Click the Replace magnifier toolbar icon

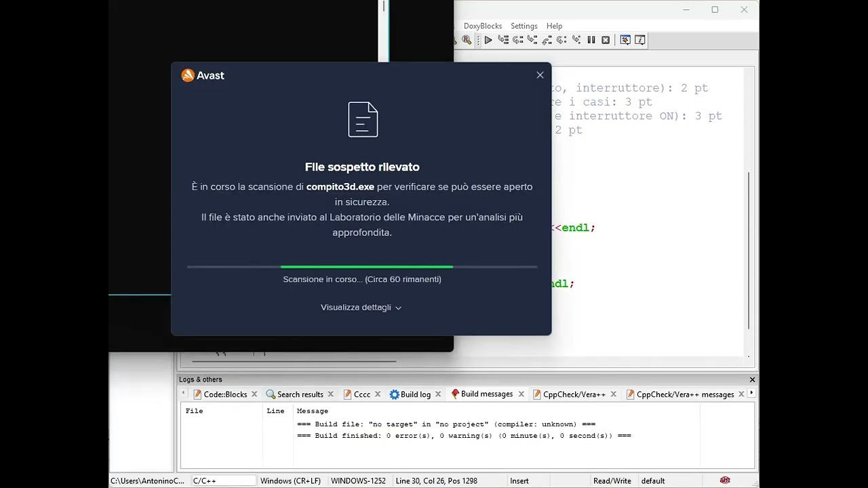tap(467, 40)
